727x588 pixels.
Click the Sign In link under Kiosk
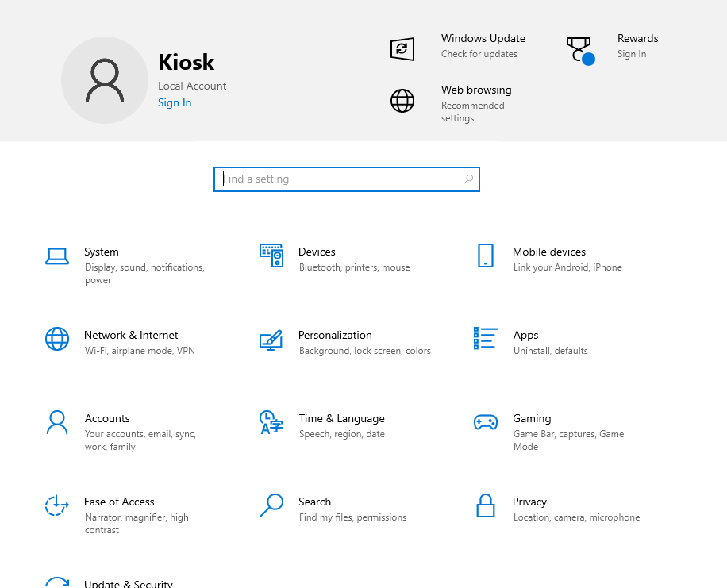pyautogui.click(x=175, y=102)
